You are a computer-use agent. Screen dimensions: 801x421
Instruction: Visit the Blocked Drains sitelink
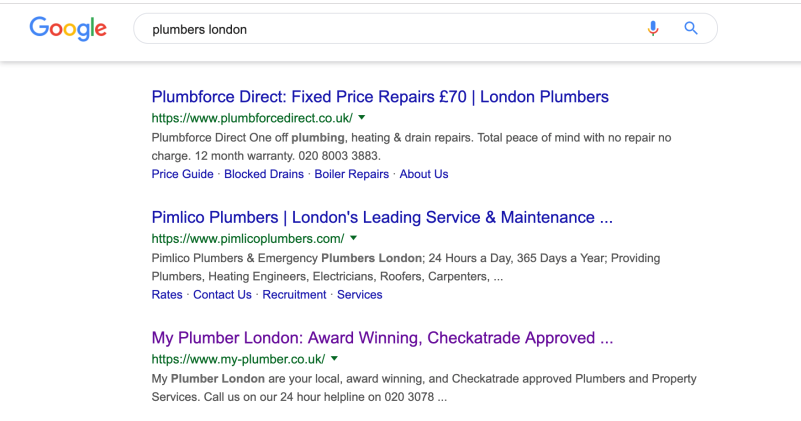[264, 174]
